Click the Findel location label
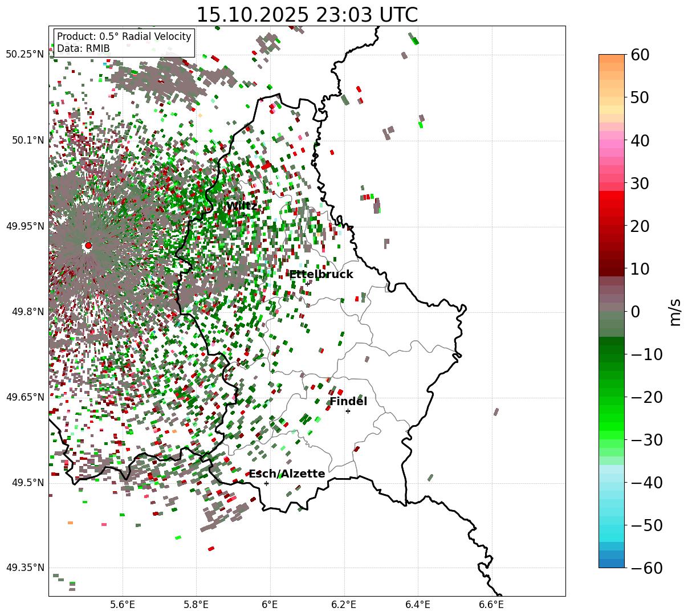Viewport: 688px width, 616px height. 348,402
